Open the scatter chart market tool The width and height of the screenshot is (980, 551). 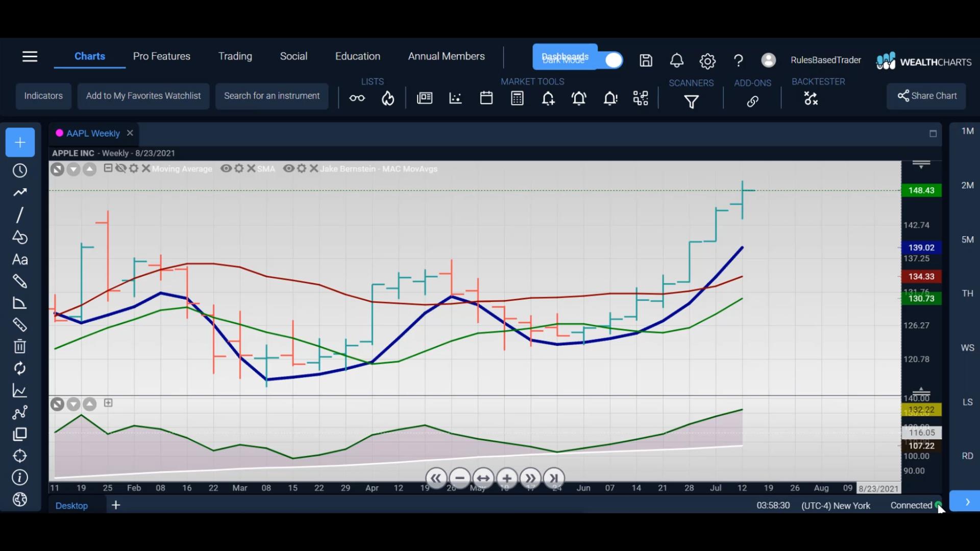455,98
